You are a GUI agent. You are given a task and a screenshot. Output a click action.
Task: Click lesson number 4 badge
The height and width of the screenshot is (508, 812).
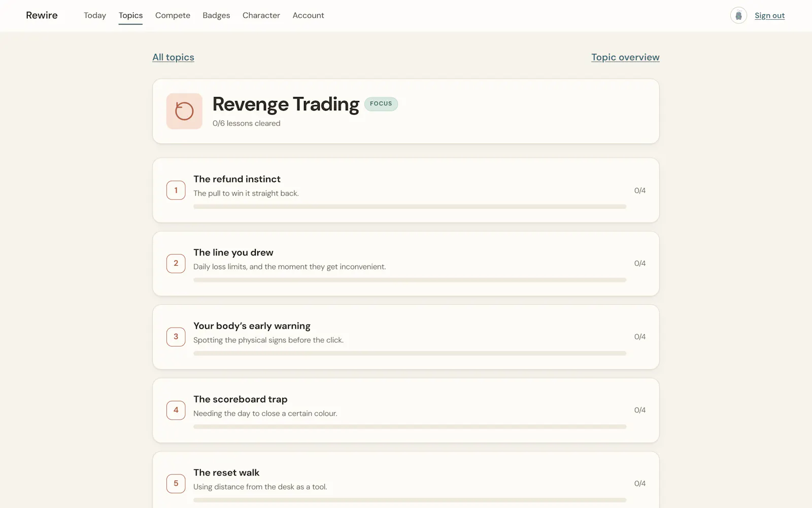(x=176, y=410)
